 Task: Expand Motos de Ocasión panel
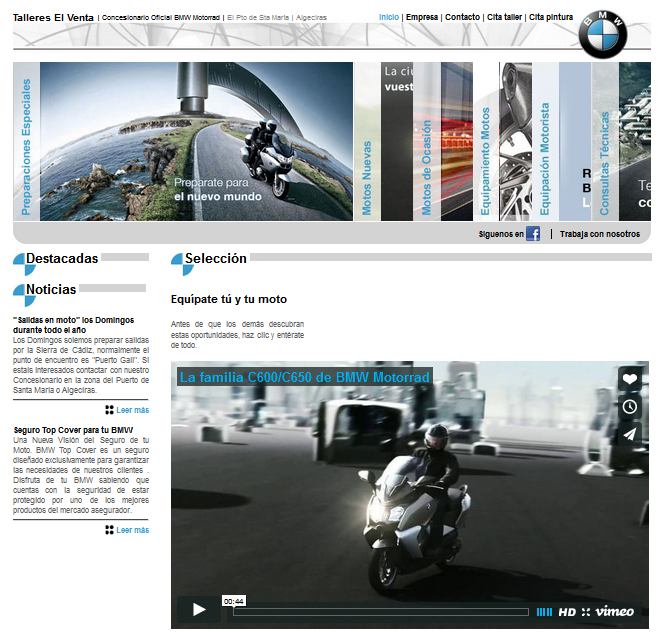pos(427,141)
